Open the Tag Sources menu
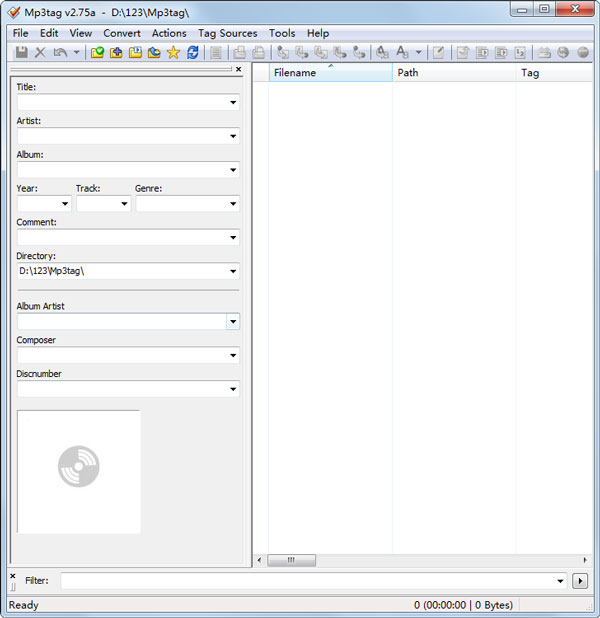600x618 pixels. coord(228,33)
